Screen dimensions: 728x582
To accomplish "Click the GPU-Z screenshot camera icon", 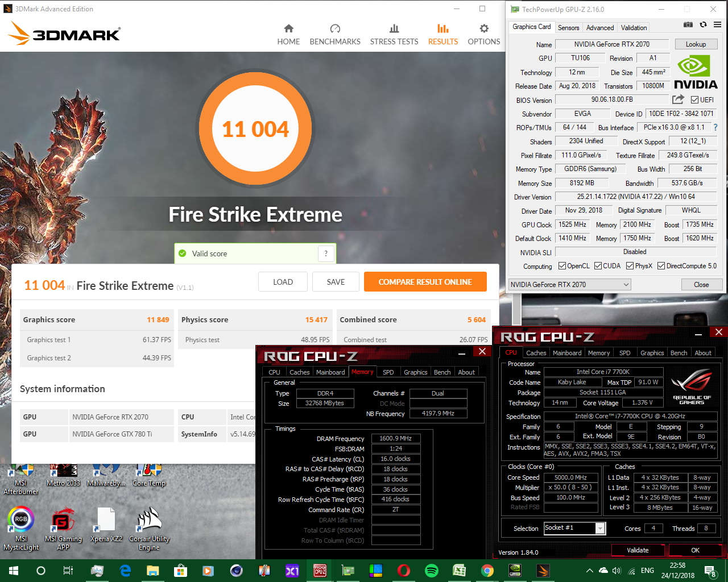I will tap(688, 25).
